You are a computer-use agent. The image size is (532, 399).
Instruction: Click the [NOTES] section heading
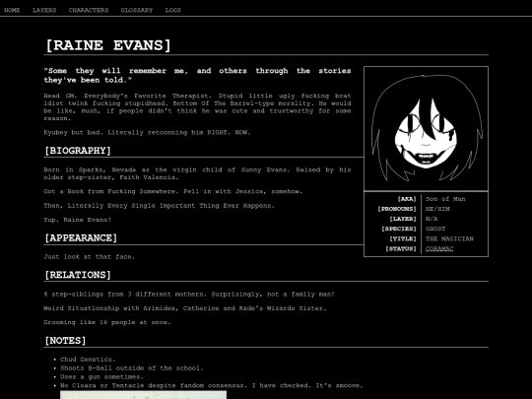(65, 340)
